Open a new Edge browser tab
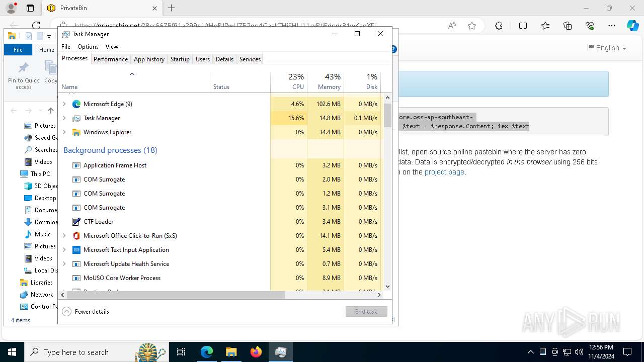The width and height of the screenshot is (644, 362). (x=172, y=8)
